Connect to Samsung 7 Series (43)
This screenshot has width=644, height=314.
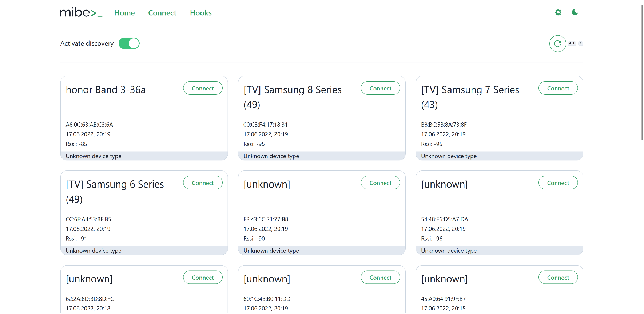pyautogui.click(x=558, y=88)
